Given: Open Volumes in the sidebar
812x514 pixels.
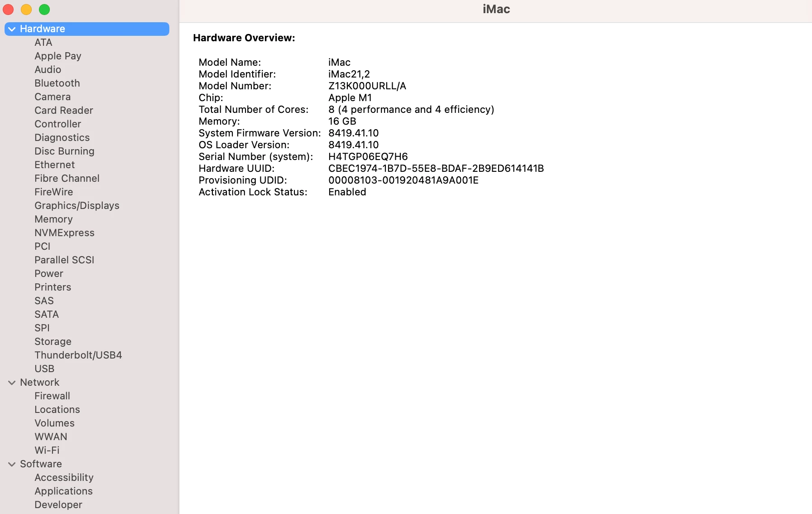Looking at the screenshot, I should point(55,423).
